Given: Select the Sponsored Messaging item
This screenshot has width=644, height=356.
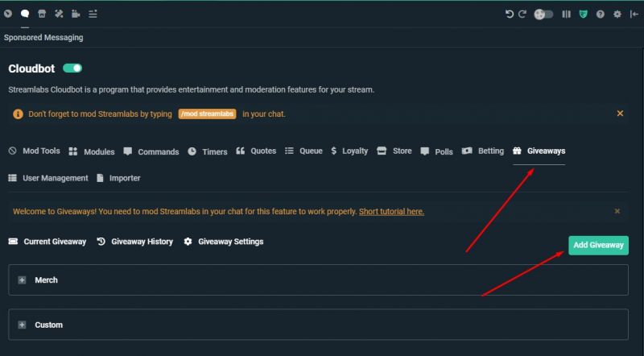Looking at the screenshot, I should pyautogui.click(x=43, y=37).
